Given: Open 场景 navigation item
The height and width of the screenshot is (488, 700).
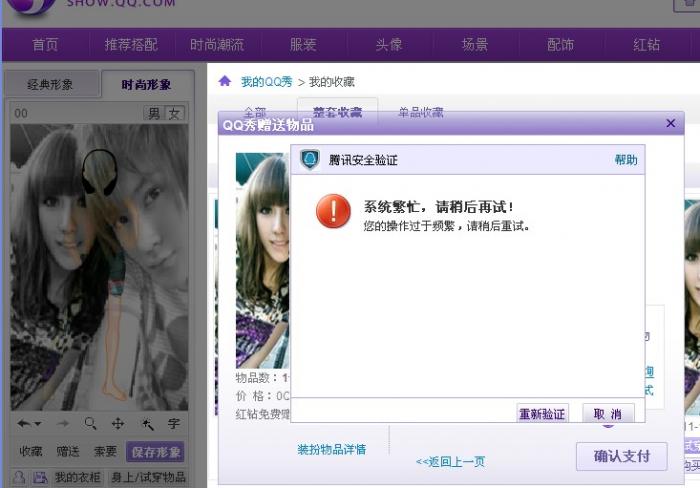Looking at the screenshot, I should (474, 45).
